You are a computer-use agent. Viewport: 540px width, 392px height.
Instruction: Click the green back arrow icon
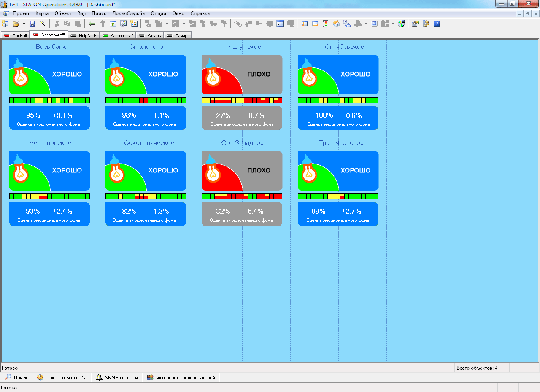(x=92, y=24)
